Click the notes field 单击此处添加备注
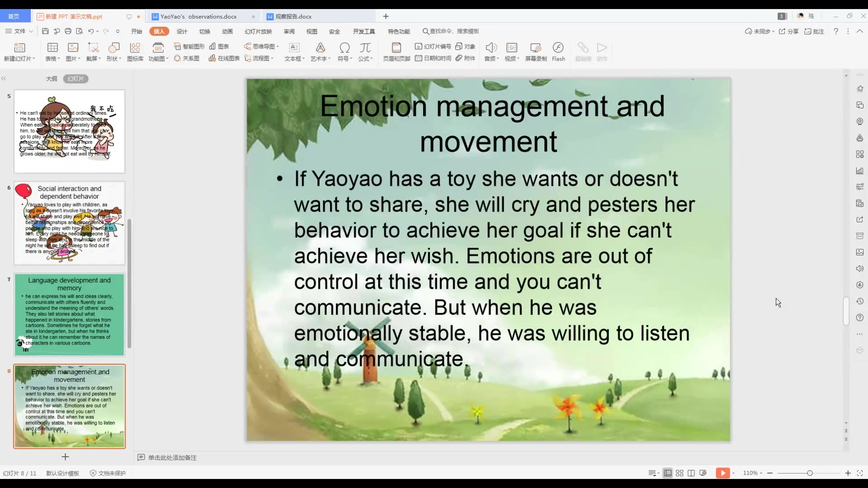 click(172, 458)
